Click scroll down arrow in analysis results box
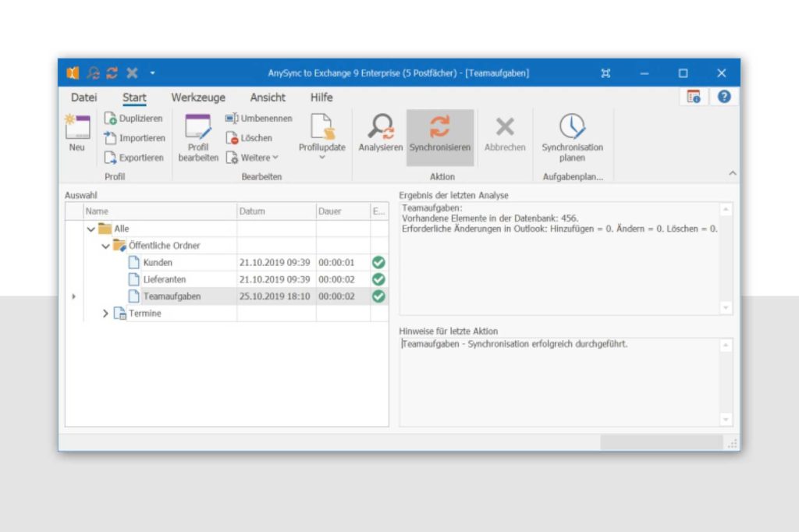The image size is (799, 532). coord(726,308)
